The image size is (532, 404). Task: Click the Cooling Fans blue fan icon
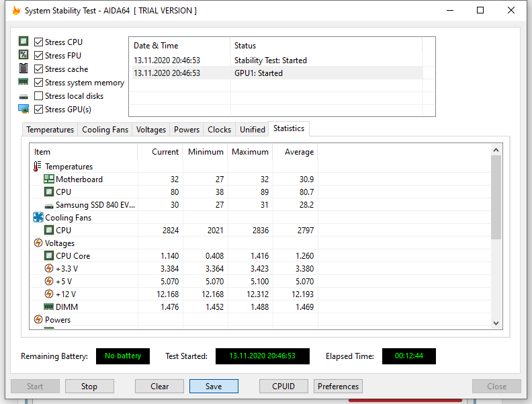tap(38, 217)
